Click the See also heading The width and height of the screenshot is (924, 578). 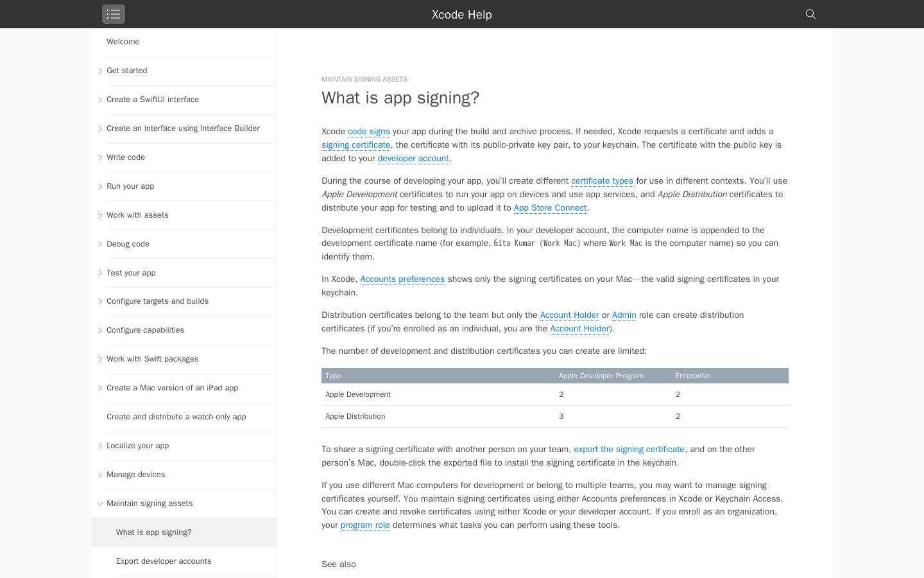point(339,565)
